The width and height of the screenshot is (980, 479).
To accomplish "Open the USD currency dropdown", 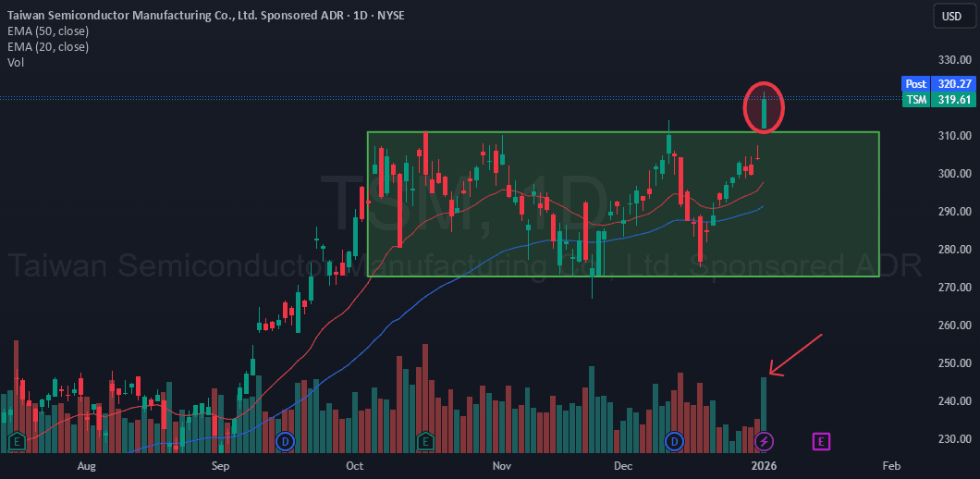I will (x=951, y=17).
